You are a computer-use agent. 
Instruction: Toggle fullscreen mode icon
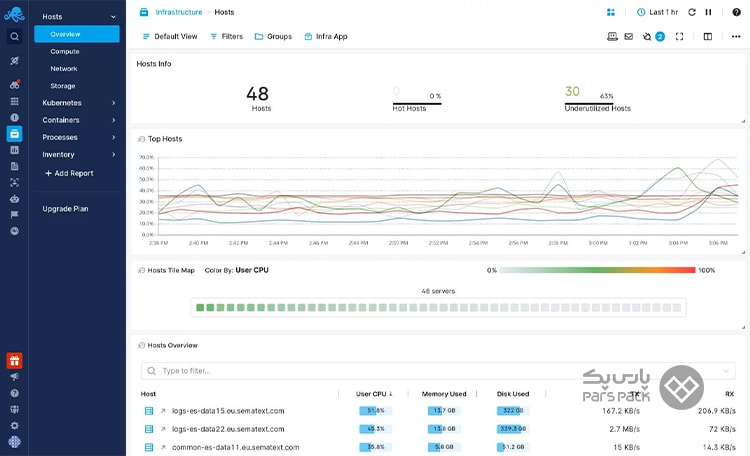click(x=679, y=36)
